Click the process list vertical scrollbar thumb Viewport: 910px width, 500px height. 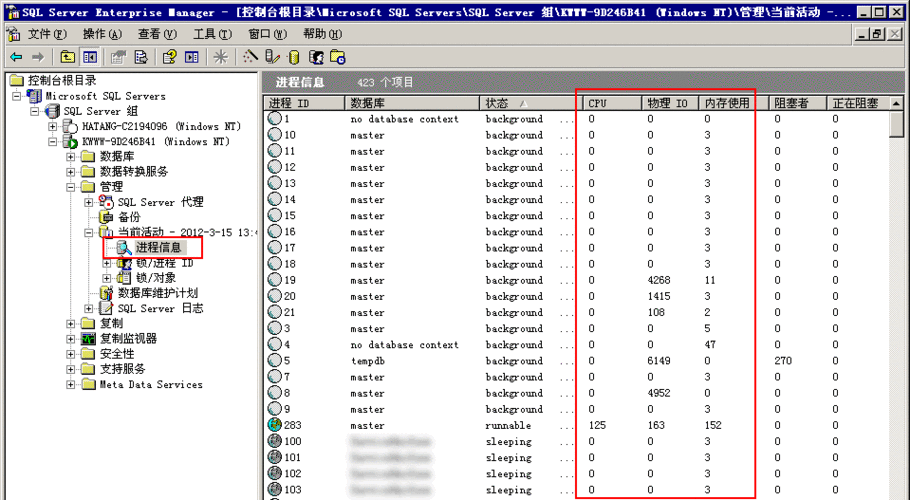coord(897,124)
